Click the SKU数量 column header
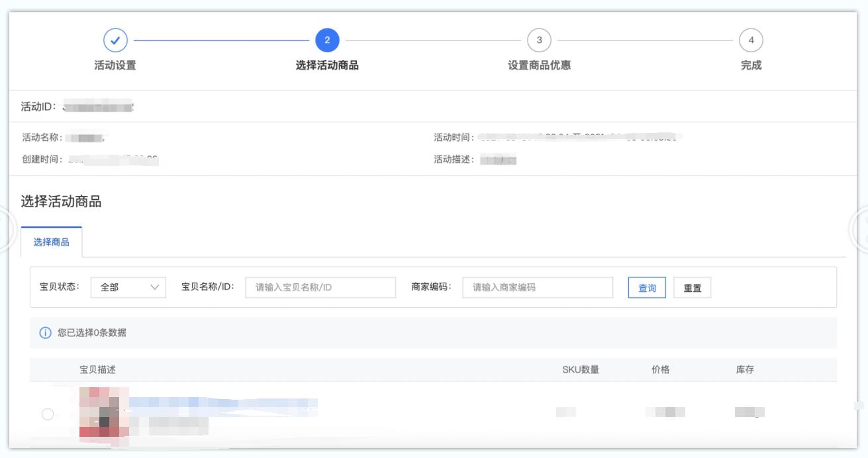 tap(580, 371)
